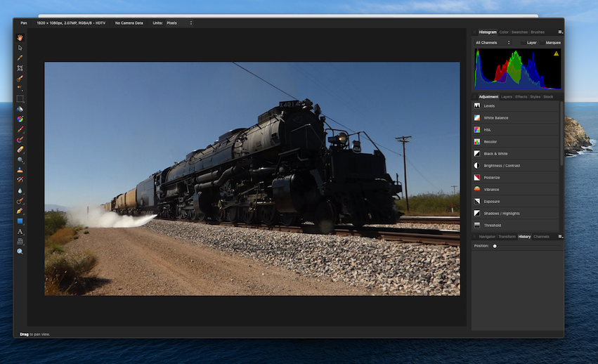
Task: Open the Styles tab
Action: 535,96
